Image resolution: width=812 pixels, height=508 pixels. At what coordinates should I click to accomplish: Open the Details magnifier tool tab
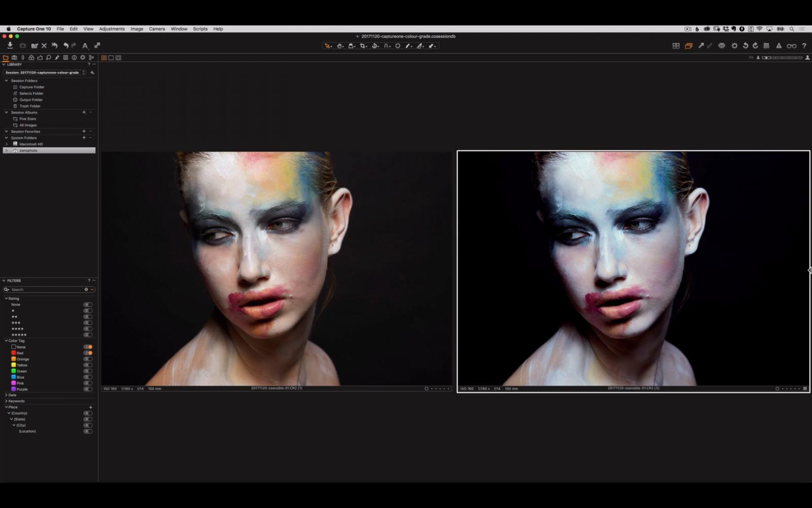pyautogui.click(x=48, y=57)
